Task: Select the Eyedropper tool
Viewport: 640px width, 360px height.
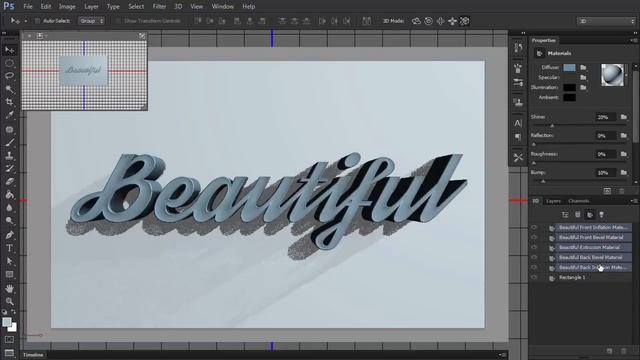Action: [x=9, y=115]
